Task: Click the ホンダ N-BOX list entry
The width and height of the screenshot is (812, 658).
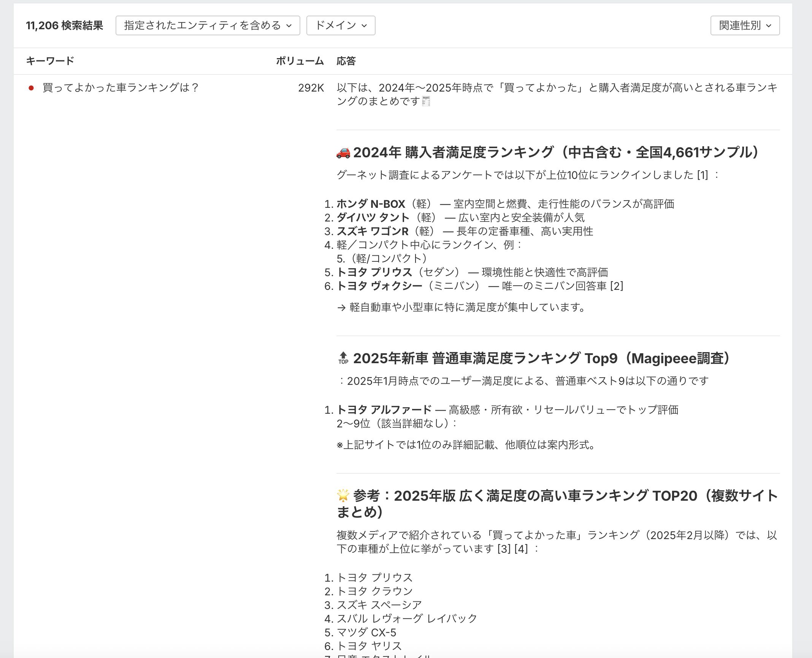Action: [371, 204]
